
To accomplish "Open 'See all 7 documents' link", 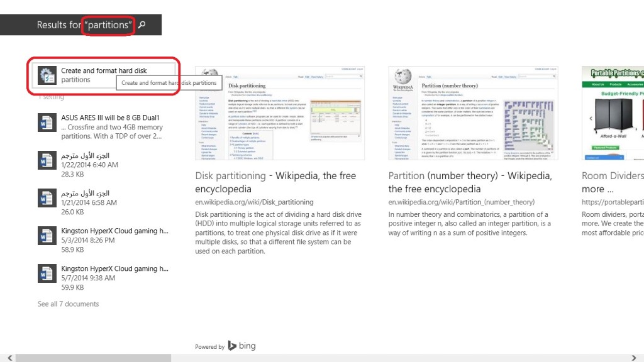I will click(68, 304).
